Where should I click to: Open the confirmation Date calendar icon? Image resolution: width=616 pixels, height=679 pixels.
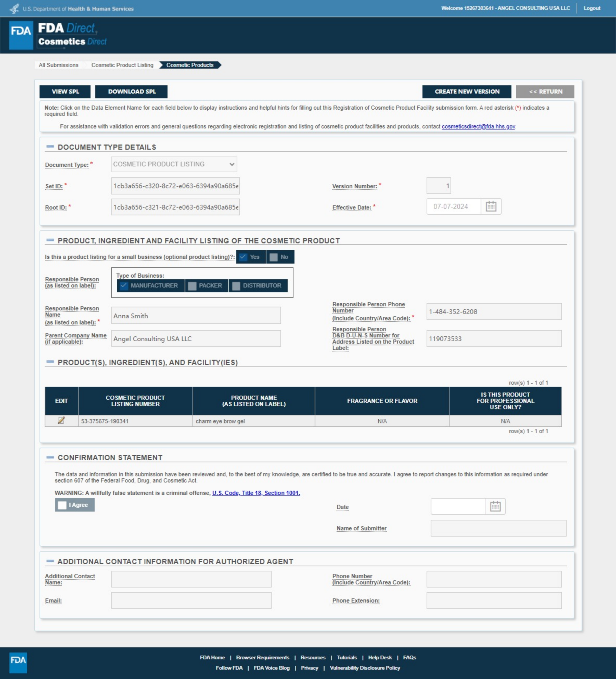pyautogui.click(x=495, y=506)
